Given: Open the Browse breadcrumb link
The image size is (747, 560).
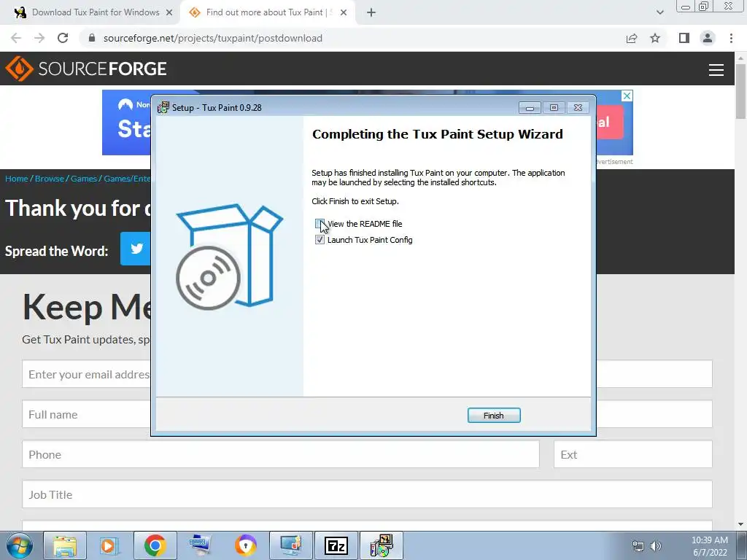Looking at the screenshot, I should [x=50, y=179].
